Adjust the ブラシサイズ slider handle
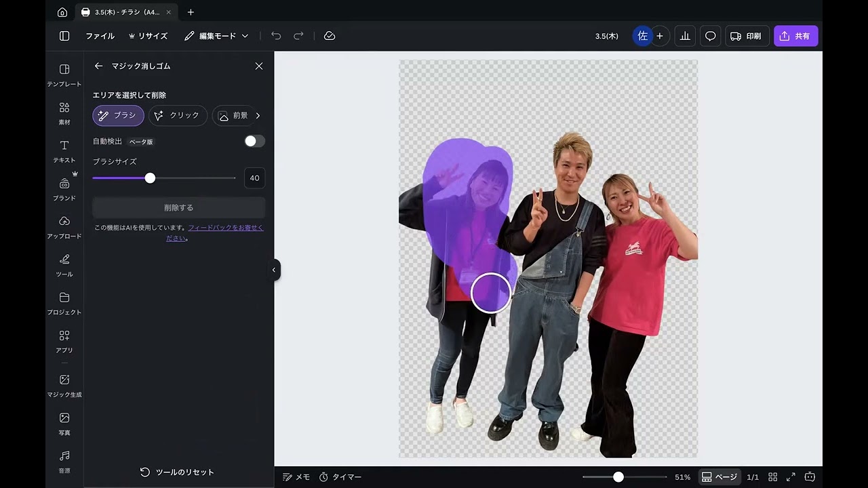Viewport: 868px width, 488px height. [150, 178]
